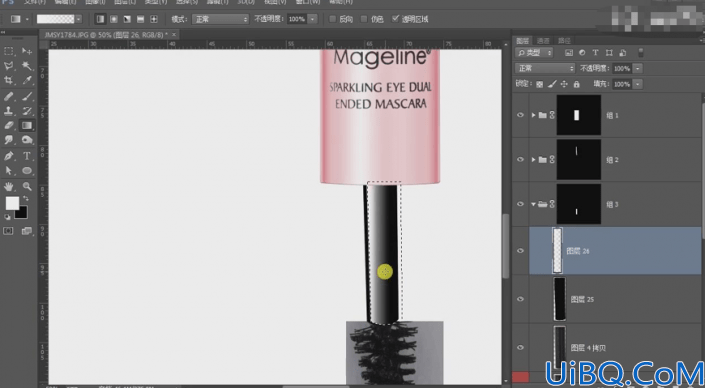Image resolution: width=705 pixels, height=388 pixels.
Task: Filter layers by pixel layers icon
Action: [x=569, y=53]
